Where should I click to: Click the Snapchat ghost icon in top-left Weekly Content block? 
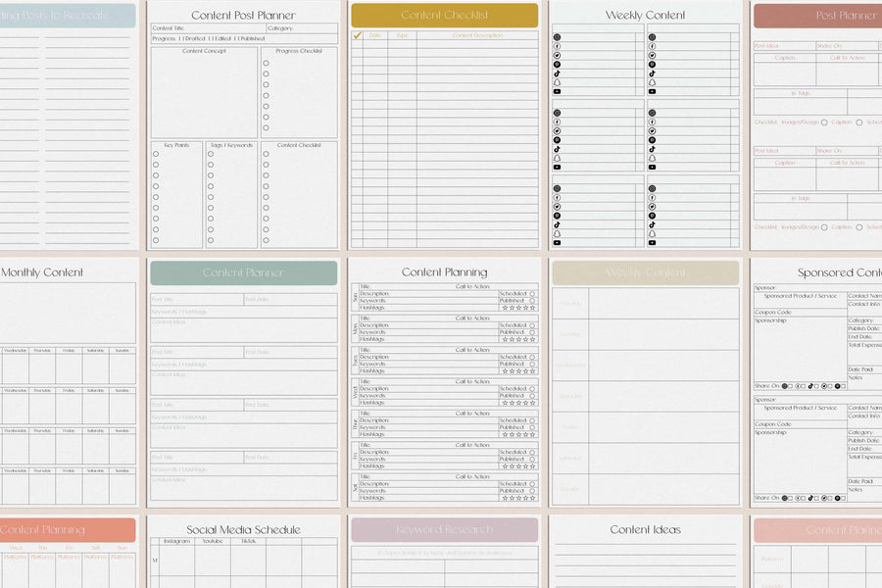click(557, 82)
